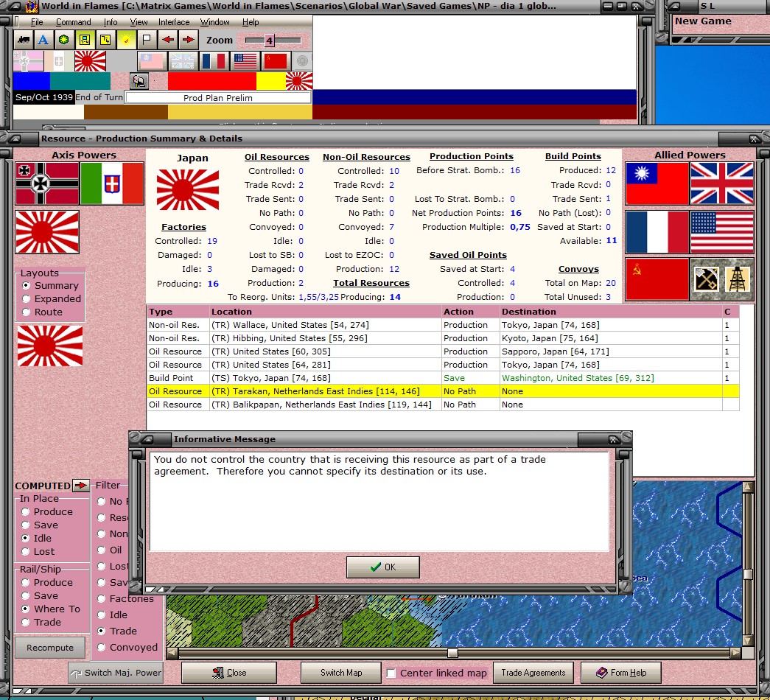The width and height of the screenshot is (770, 700).
Task: Click the Soviet red flag button in toolbar
Action: [276, 61]
